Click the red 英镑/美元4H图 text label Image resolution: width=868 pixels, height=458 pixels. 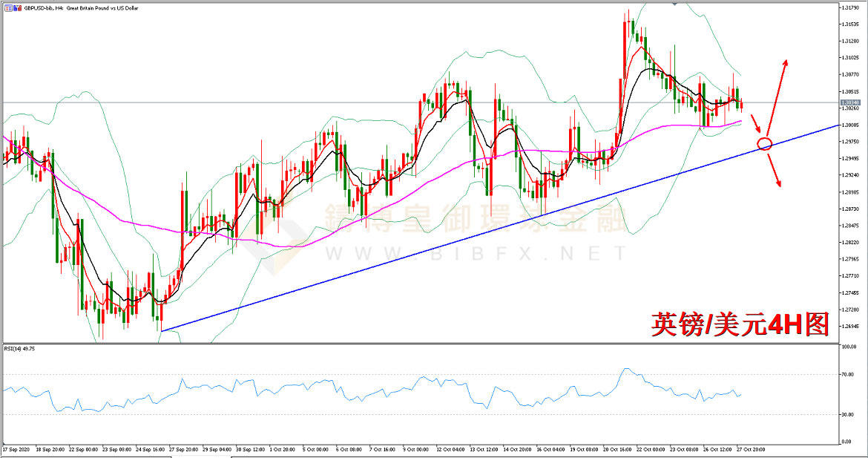click(740, 324)
